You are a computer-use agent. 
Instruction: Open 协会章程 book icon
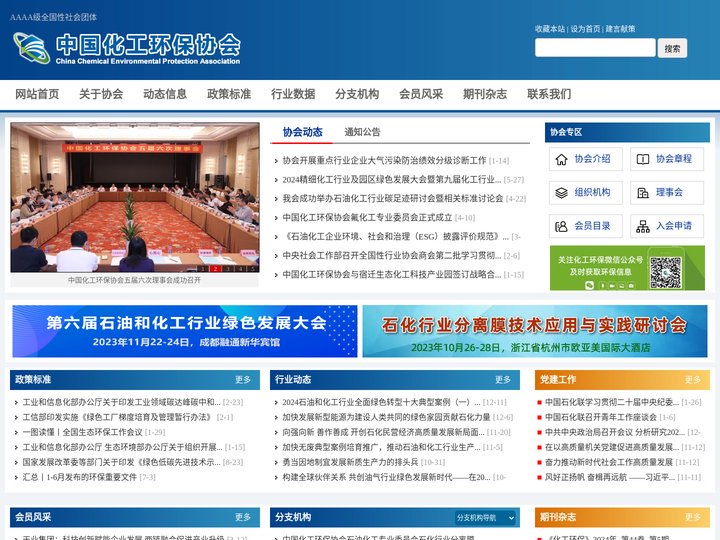click(x=643, y=159)
